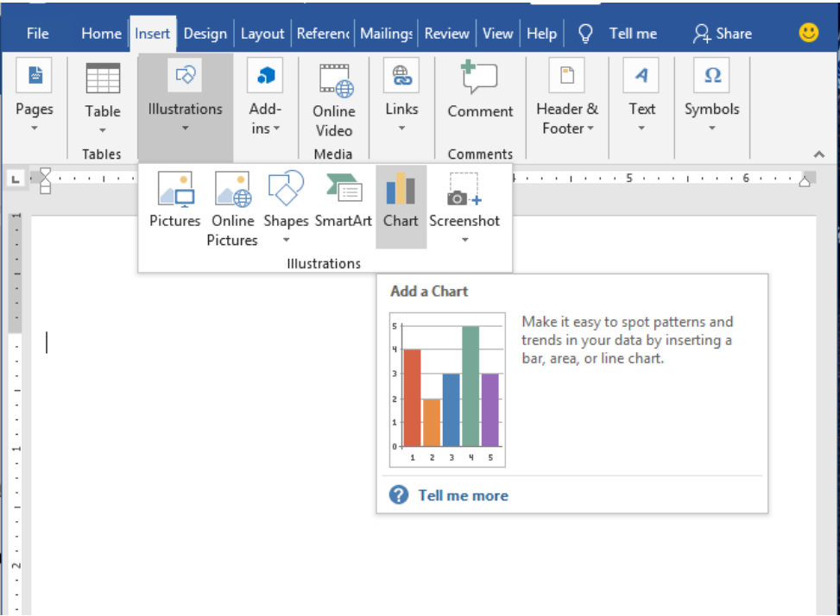Follow the Tell me more link
Viewport: 840px width, 616px height.
pos(463,495)
